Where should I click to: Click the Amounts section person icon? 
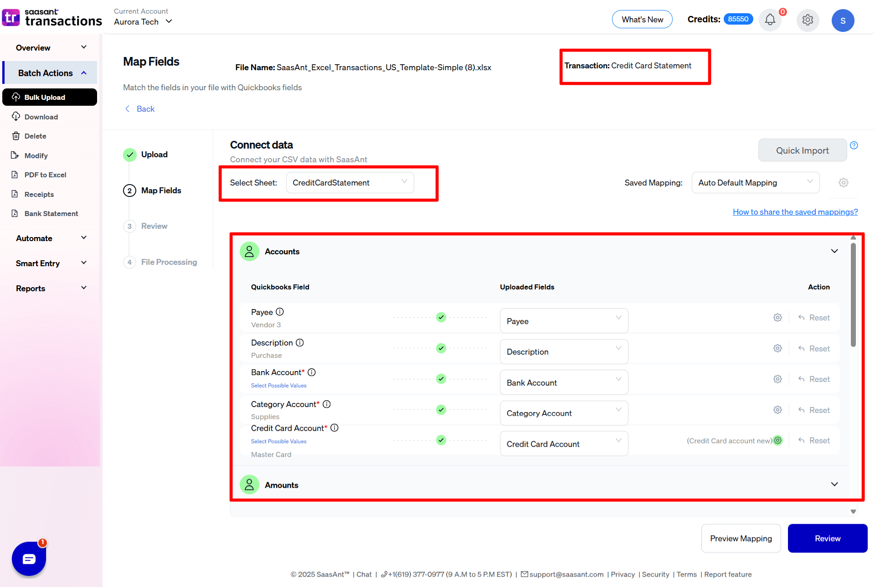(x=249, y=485)
